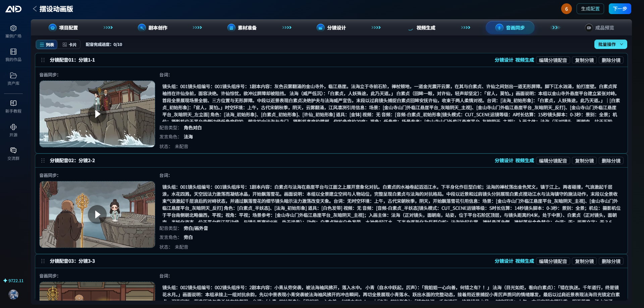
Task: Play the 分镜2-2 video thumbnail
Action: 97,214
